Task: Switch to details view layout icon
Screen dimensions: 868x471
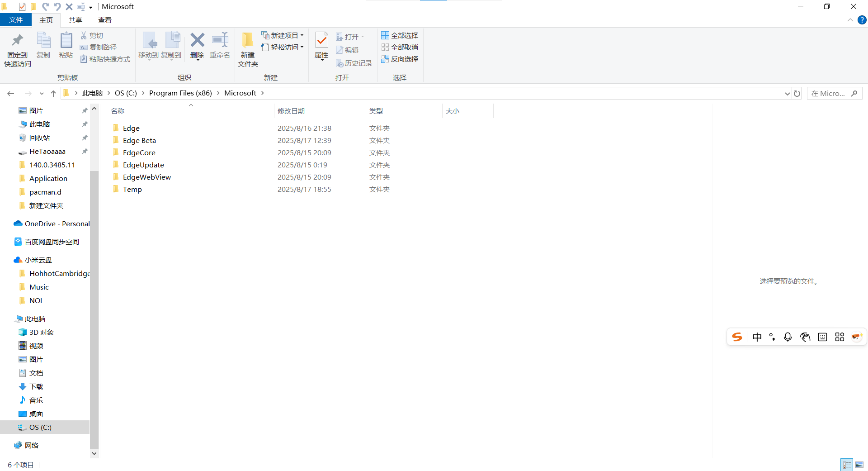Action: click(847, 465)
